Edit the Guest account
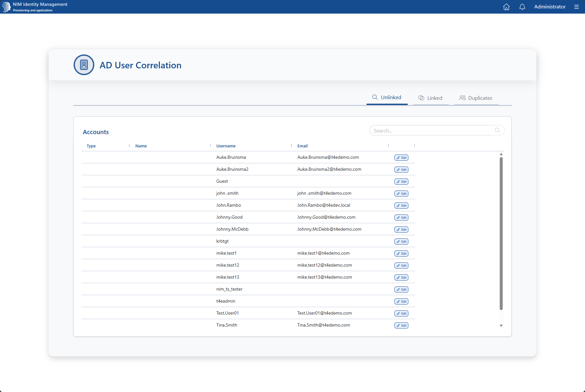This screenshot has height=392, width=585. click(x=401, y=181)
